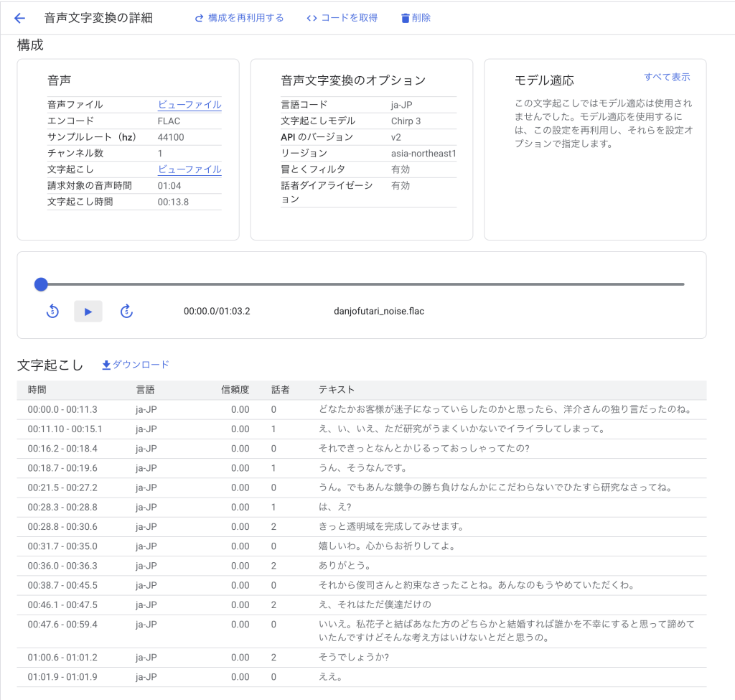Viewport: 735px width, 700px height.
Task: Open 音声ファイル ビューファイル link
Action: pos(189,105)
